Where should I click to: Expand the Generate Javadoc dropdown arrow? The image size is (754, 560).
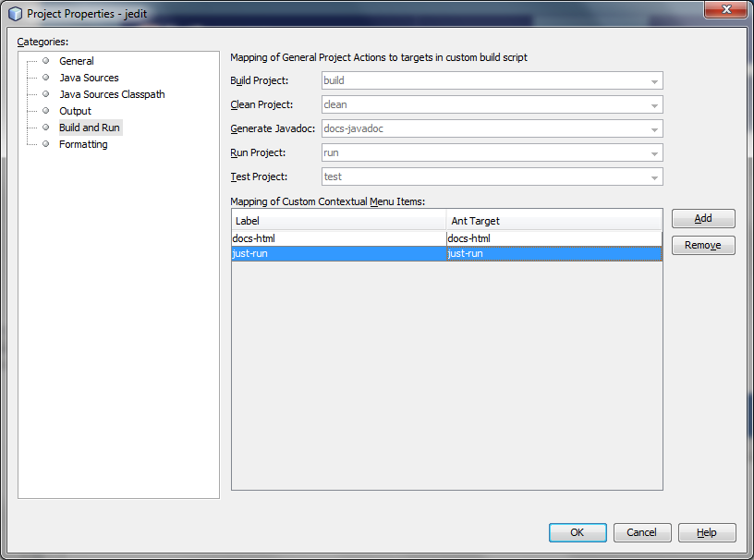tap(654, 129)
